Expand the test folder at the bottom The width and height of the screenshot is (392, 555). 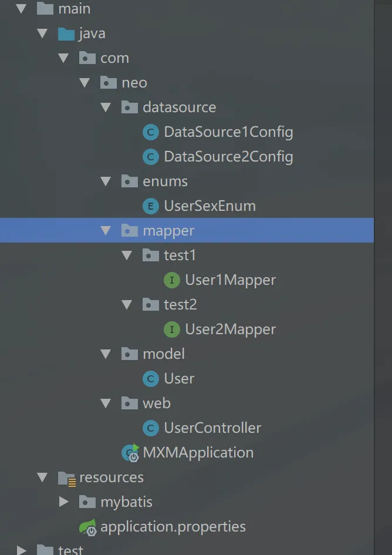tap(22, 550)
